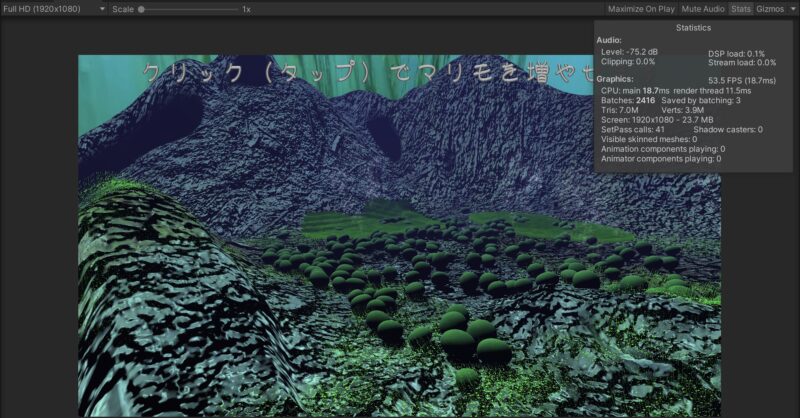This screenshot has width=800, height=418.
Task: Open the Full HD (1920x1080) resolution dropdown
Action: [x=53, y=9]
